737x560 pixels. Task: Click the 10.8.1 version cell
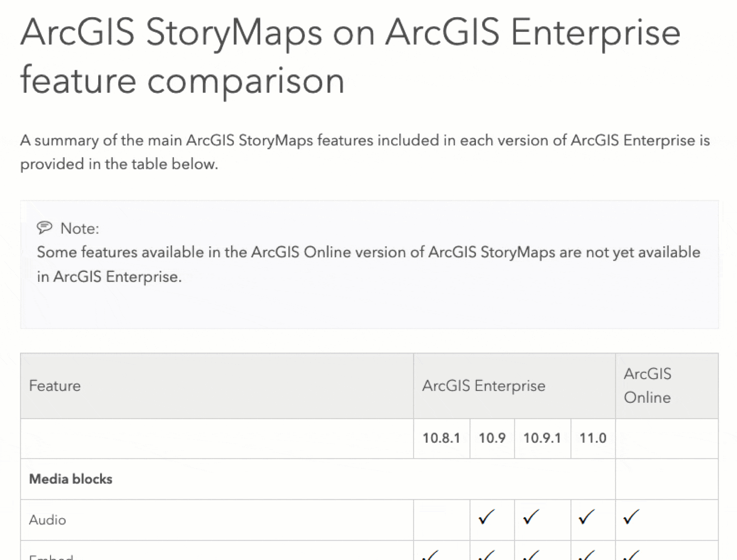[x=441, y=438]
